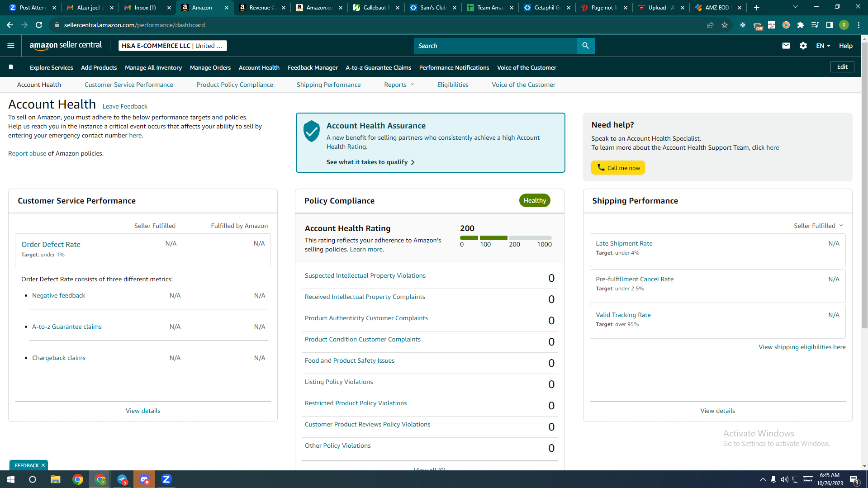Close the FEEDBACK tab with the X

point(43,465)
